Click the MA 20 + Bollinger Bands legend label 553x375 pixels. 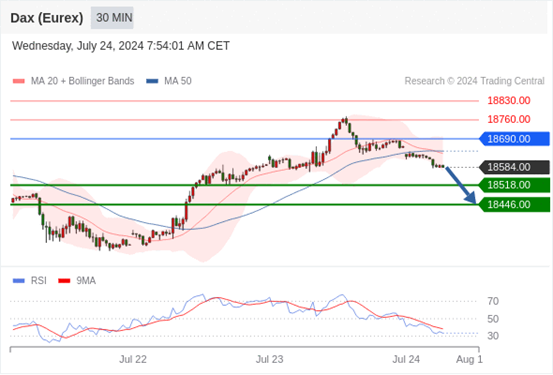coord(83,81)
